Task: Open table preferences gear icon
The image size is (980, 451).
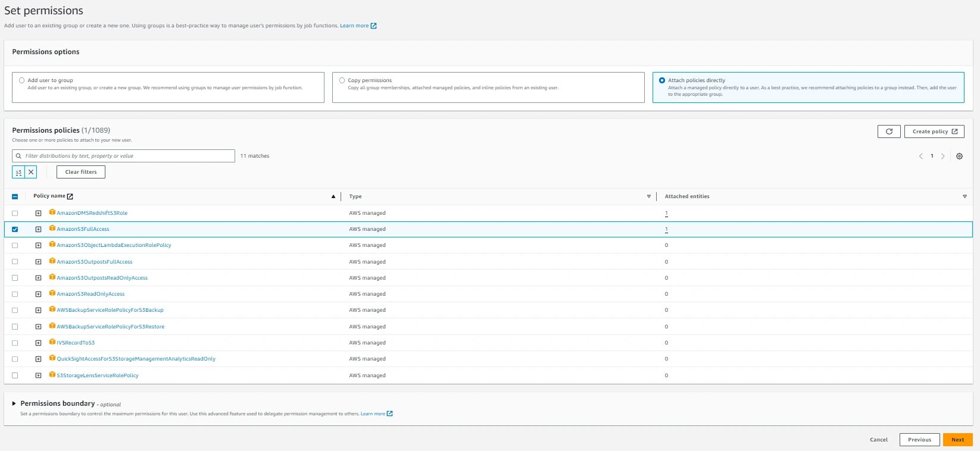Action: (959, 156)
